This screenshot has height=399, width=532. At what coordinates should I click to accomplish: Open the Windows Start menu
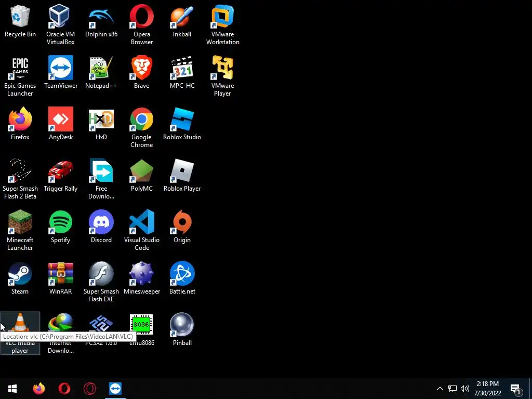[x=12, y=389]
